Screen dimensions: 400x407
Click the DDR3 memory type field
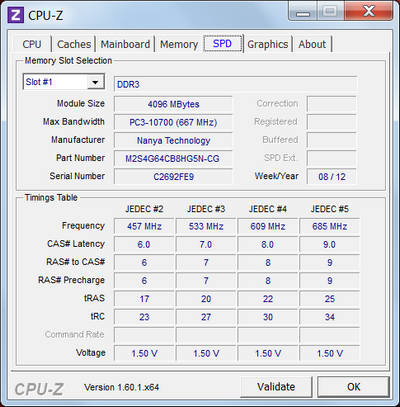pyautogui.click(x=235, y=84)
